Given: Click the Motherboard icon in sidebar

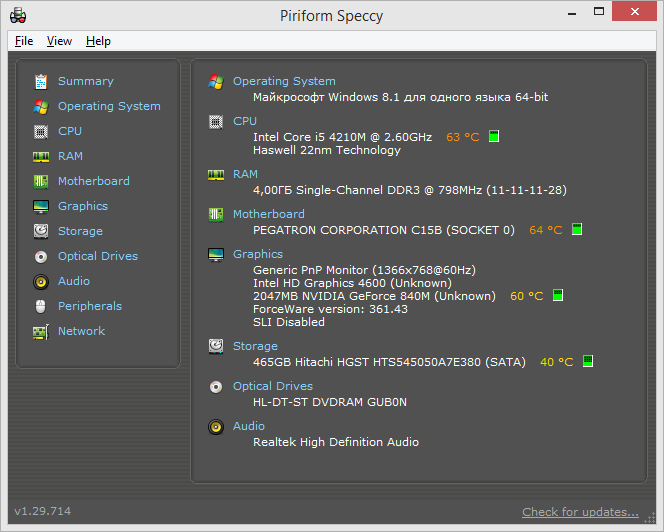Looking at the screenshot, I should point(41,181).
